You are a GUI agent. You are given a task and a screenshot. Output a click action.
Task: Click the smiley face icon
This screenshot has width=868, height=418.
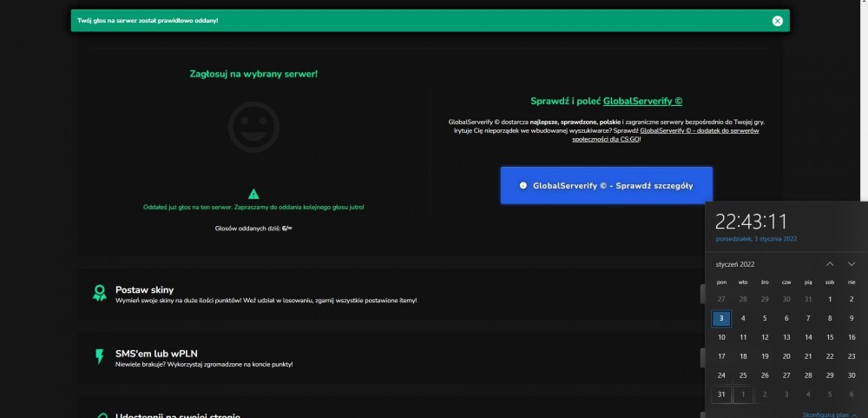(253, 127)
